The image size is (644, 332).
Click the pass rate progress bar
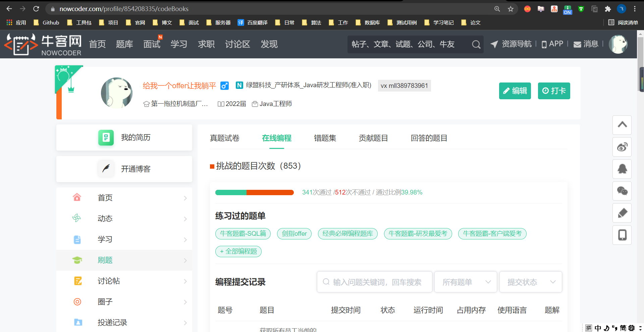click(x=254, y=192)
